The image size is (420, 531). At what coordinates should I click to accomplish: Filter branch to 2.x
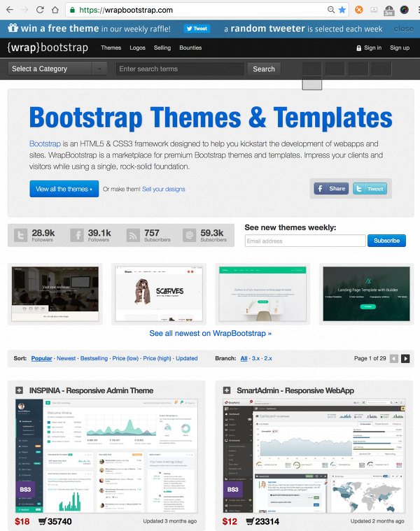[x=268, y=358]
